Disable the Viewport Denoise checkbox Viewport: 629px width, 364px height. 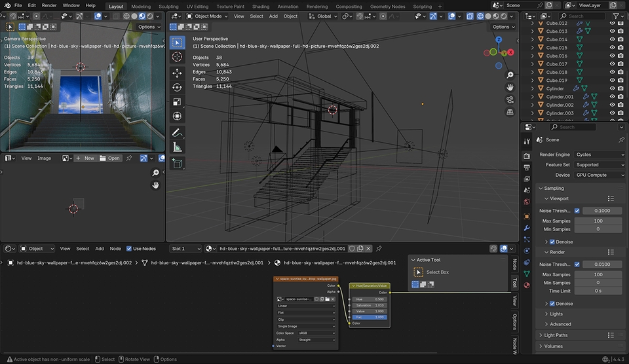coord(552,242)
